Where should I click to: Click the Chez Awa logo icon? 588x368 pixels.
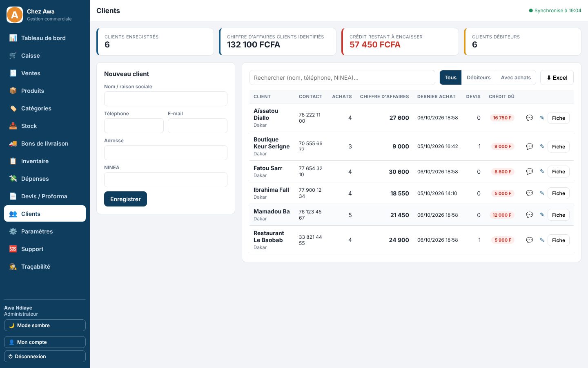pos(15,15)
